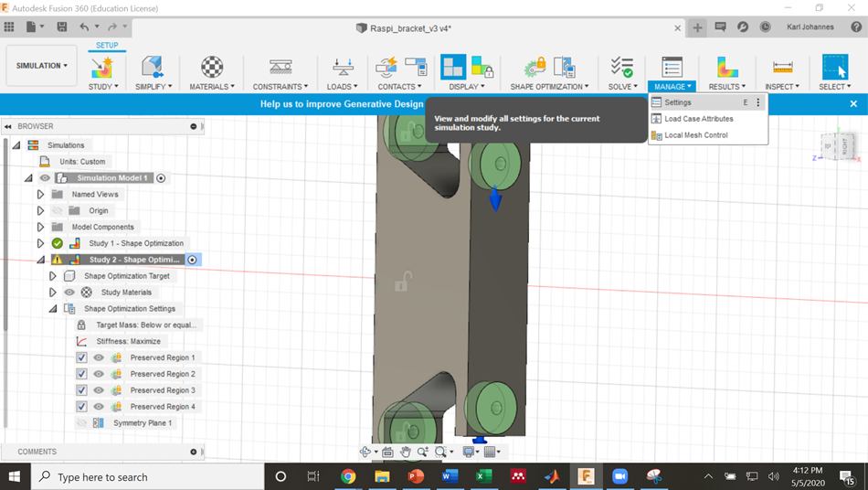The width and height of the screenshot is (868, 490).
Task: Click the ViewCube RIGHT face
Action: click(x=845, y=146)
